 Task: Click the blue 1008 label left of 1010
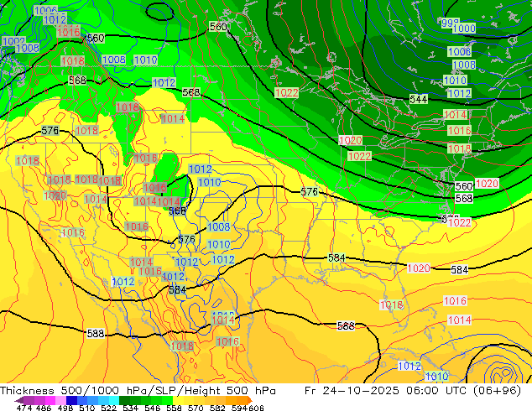pos(114,60)
